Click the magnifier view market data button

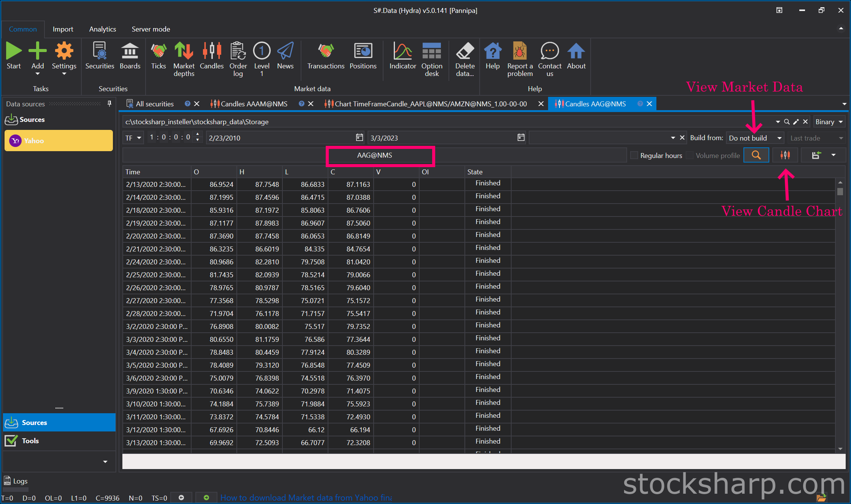tap(756, 155)
